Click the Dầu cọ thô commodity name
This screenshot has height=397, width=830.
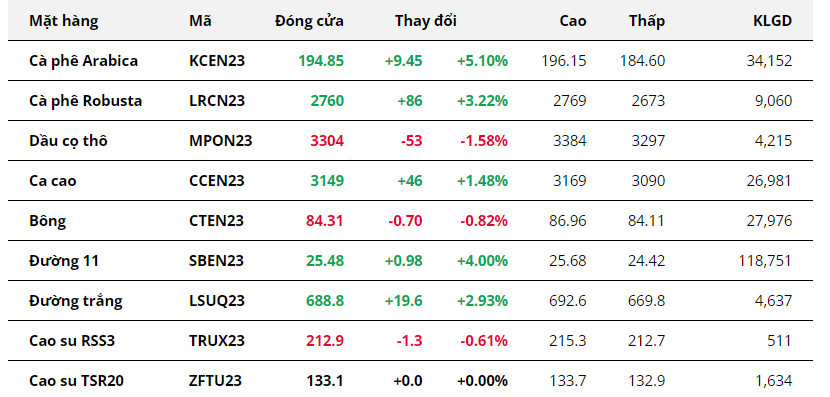68,141
